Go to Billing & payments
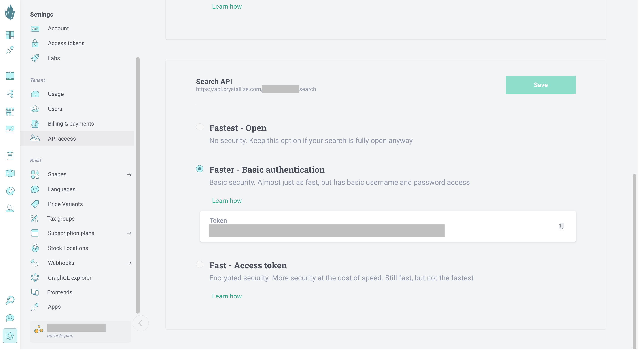 tap(71, 124)
